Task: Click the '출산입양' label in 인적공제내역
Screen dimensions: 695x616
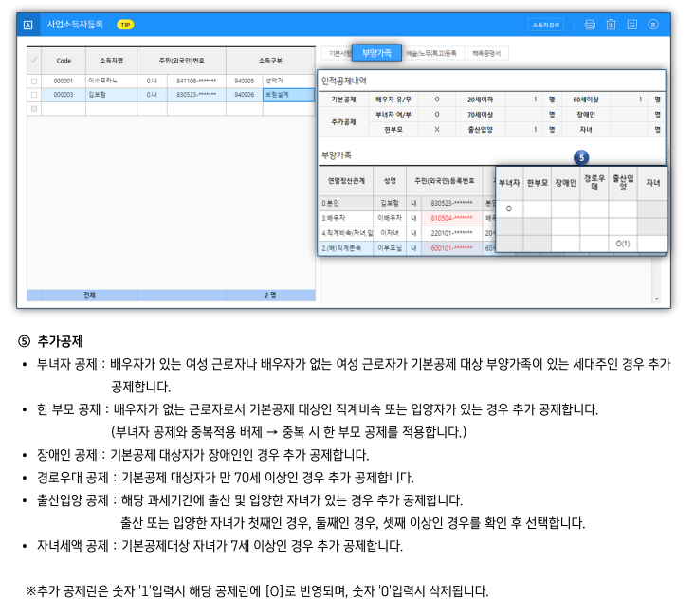Action: coord(480,130)
